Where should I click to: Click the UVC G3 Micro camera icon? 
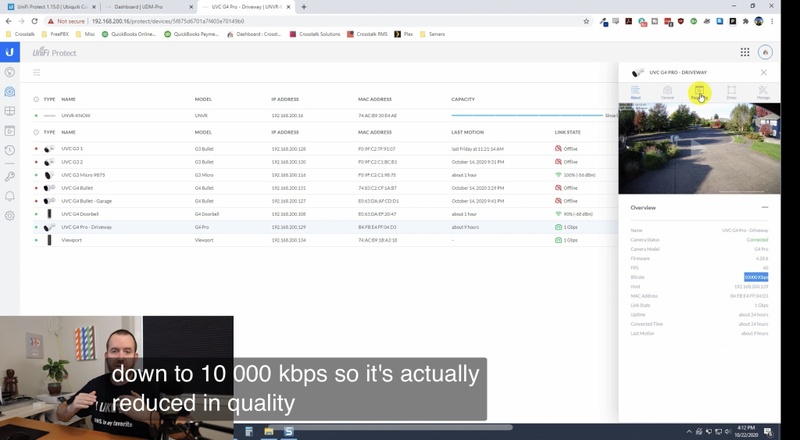[x=49, y=175]
